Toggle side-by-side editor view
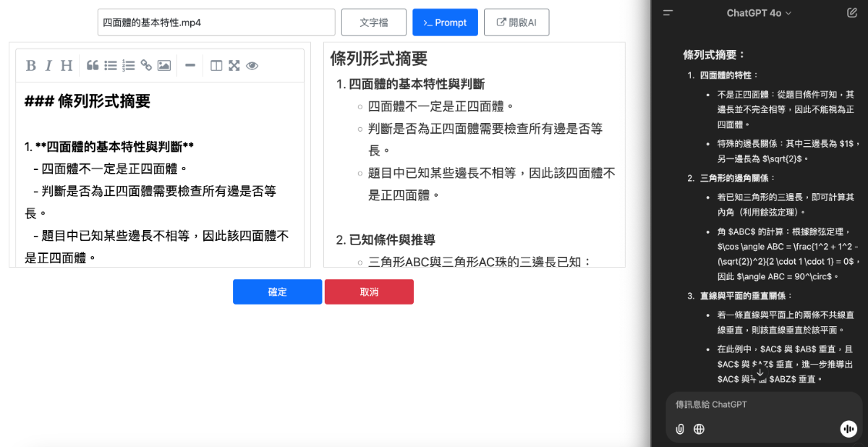This screenshot has height=447, width=868. click(216, 66)
